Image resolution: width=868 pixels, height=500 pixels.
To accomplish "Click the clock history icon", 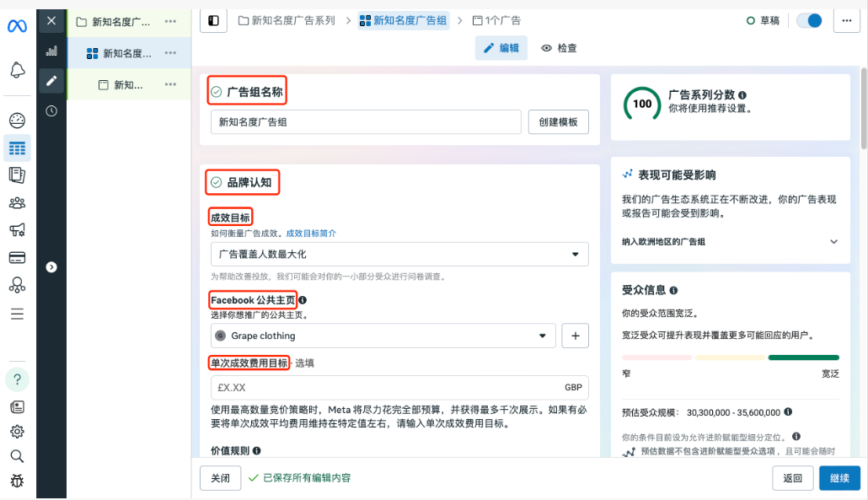I will click(x=51, y=110).
